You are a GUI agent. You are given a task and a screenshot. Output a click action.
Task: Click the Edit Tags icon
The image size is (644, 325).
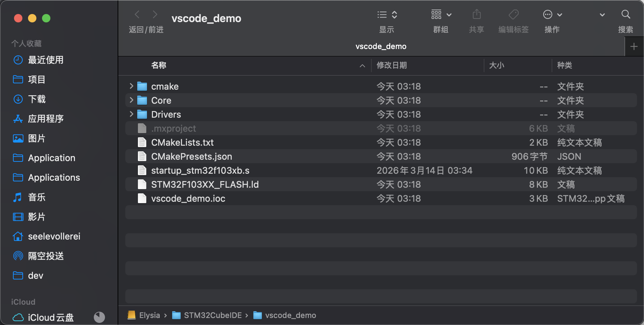click(x=513, y=15)
